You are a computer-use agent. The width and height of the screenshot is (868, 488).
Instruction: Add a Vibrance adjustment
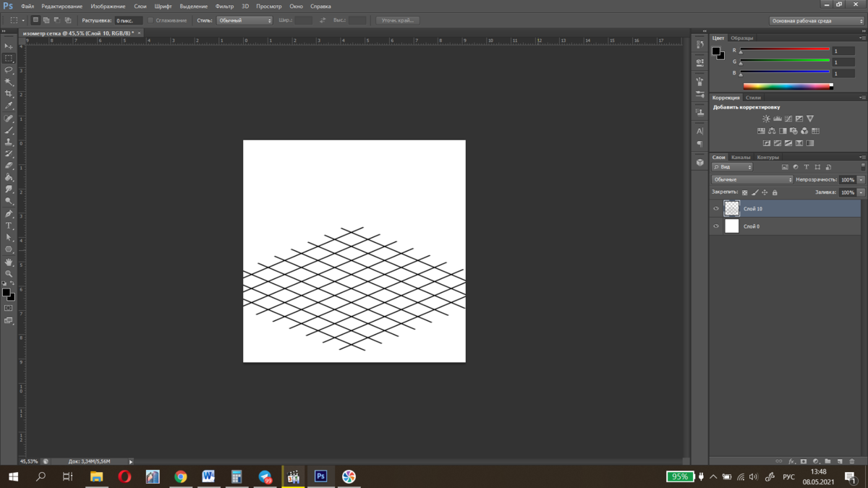[x=809, y=119]
